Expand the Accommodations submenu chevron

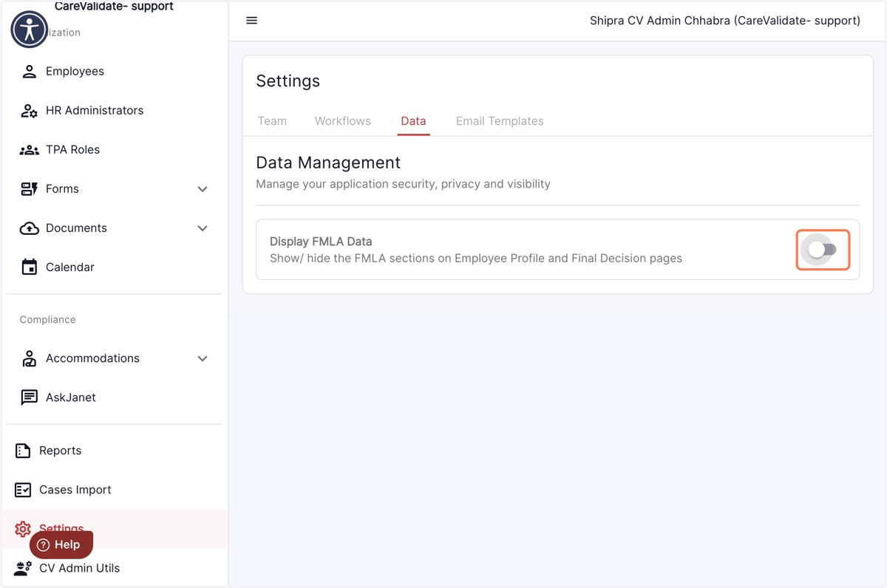click(x=203, y=358)
